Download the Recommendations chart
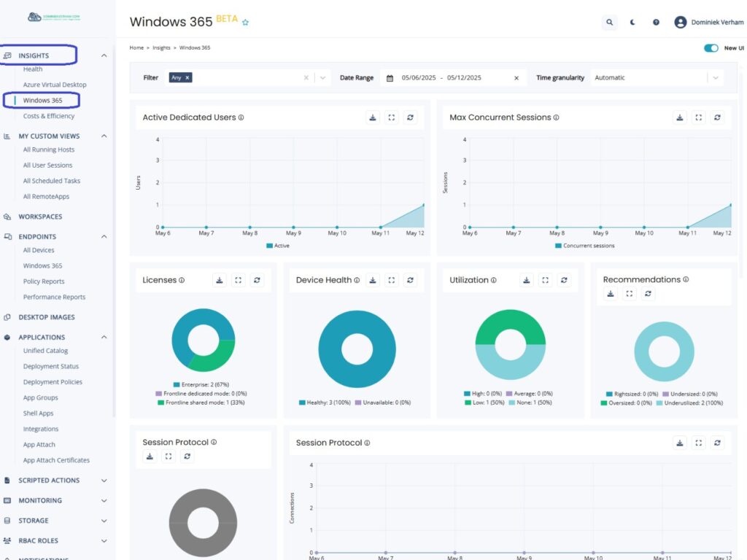 (x=611, y=294)
